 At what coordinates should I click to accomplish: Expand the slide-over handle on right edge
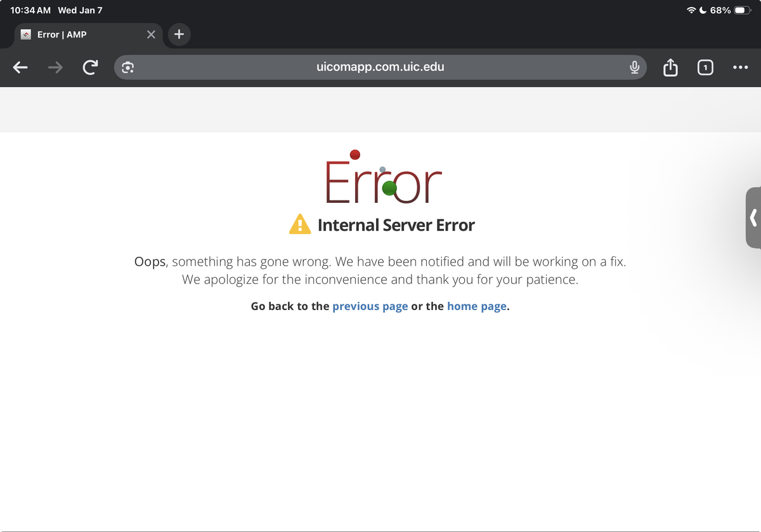point(753,217)
